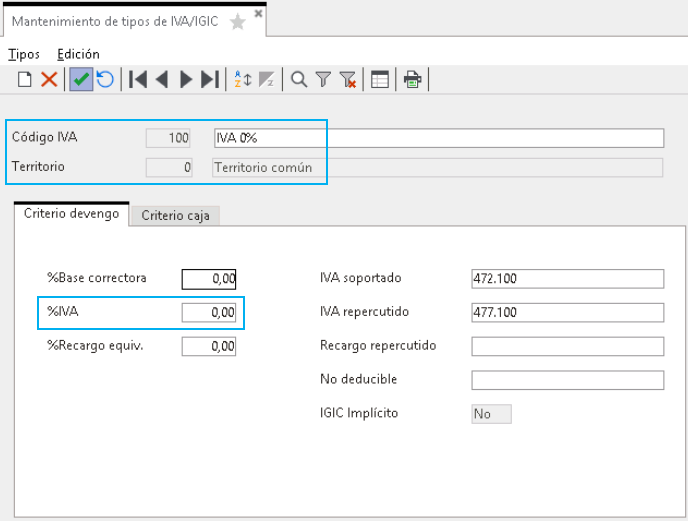Edit IVA soportado account 472.100

(x=568, y=279)
